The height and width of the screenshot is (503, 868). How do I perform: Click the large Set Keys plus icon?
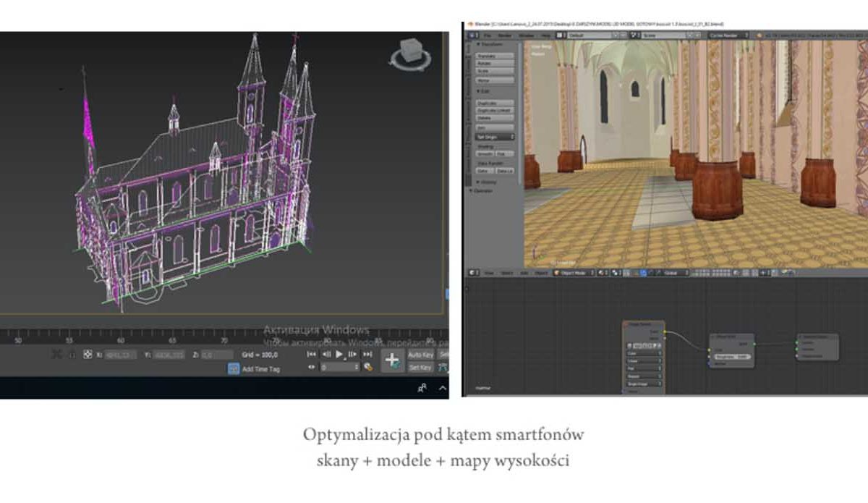pyautogui.click(x=393, y=360)
